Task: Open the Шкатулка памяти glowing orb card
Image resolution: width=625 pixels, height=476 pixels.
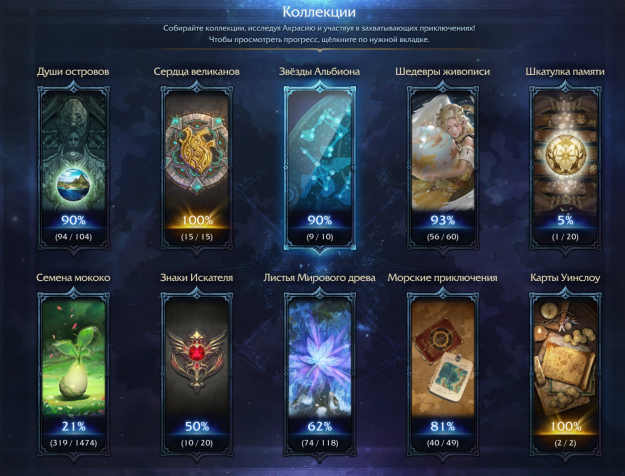Action: pos(565,168)
